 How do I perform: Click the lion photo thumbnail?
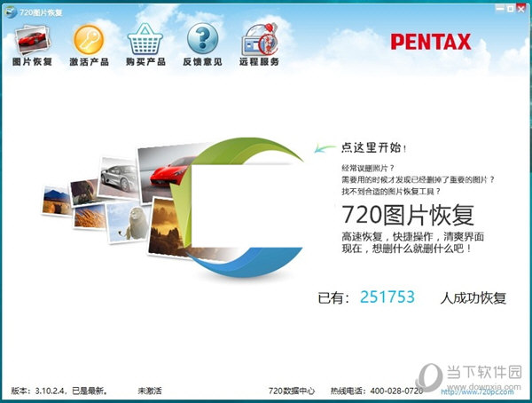click(x=129, y=221)
